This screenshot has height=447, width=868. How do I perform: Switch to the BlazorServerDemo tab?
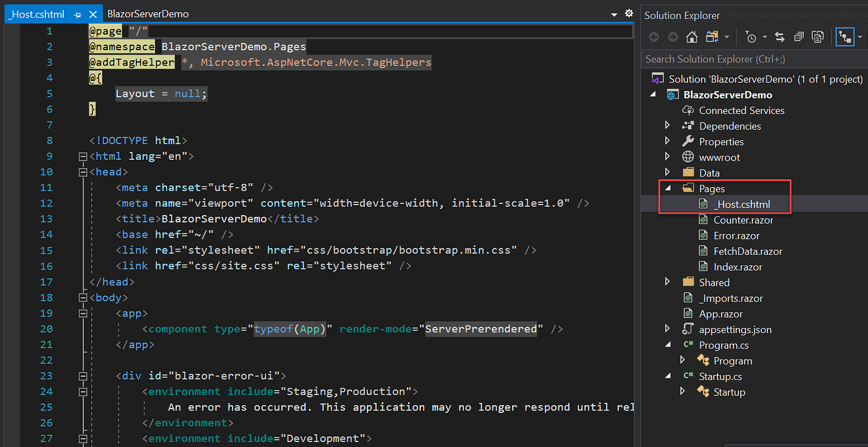click(x=148, y=13)
